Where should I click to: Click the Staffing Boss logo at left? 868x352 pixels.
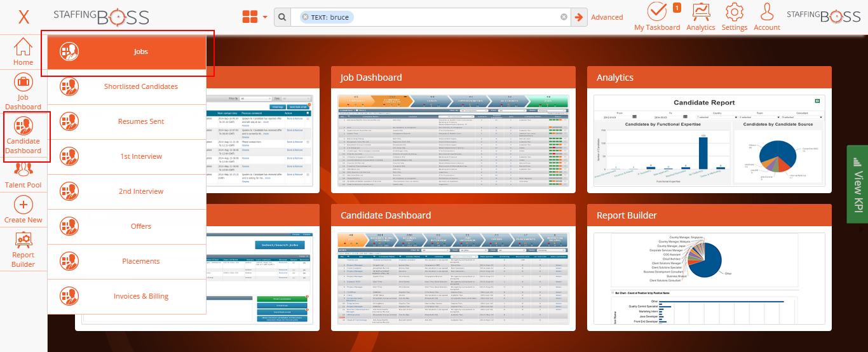coord(102,17)
